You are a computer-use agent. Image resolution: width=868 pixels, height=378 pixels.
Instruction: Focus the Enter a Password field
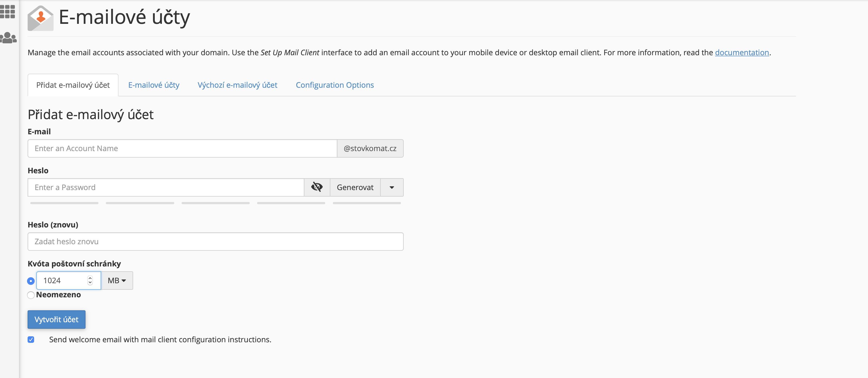pos(166,187)
